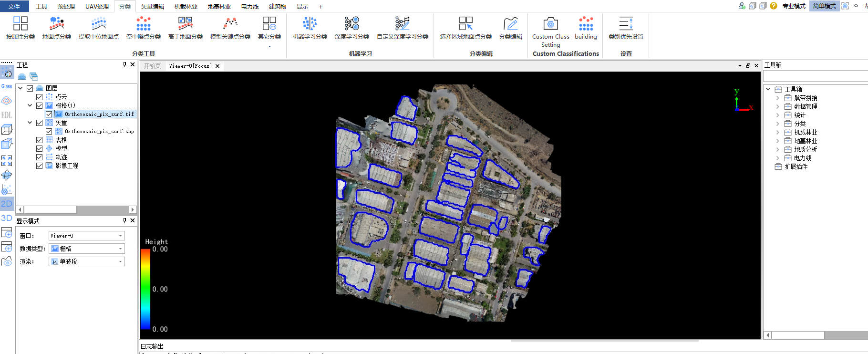Open the 开始页 viewer tab

(x=153, y=66)
